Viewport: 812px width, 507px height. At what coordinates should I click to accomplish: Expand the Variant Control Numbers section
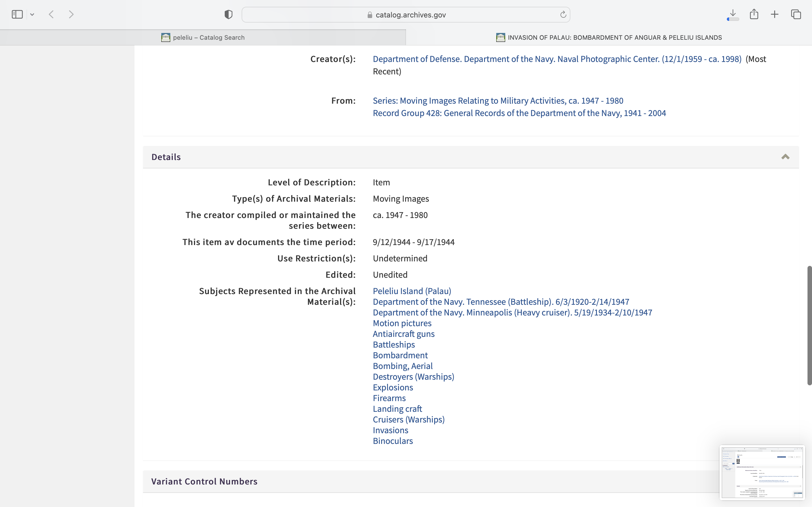click(204, 482)
